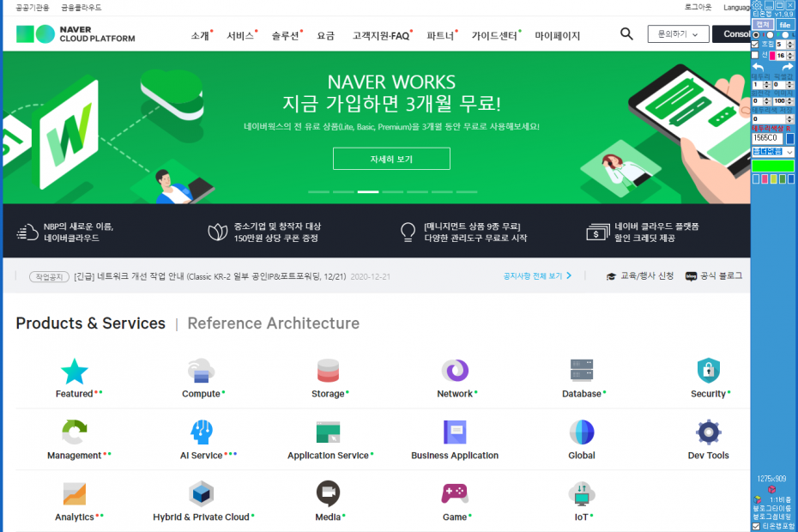Open the 파트너 menu
798x532 pixels.
440,36
